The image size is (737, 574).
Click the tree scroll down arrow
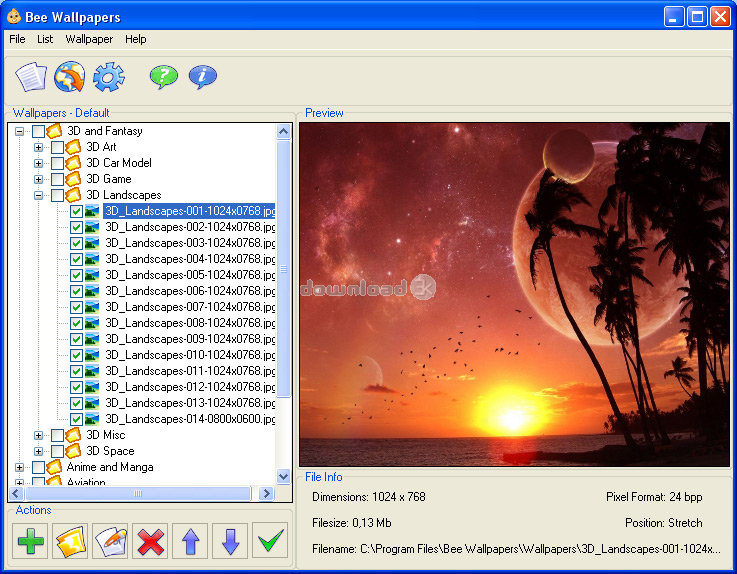[283, 476]
